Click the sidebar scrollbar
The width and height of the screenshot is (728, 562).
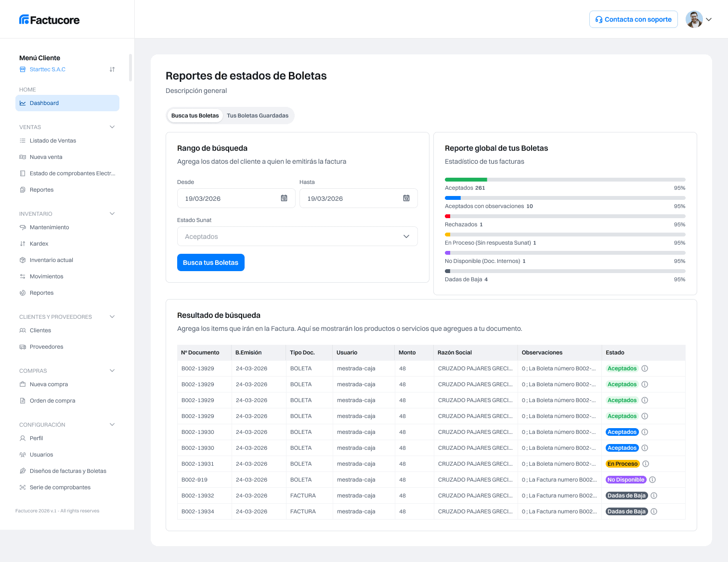130,67
